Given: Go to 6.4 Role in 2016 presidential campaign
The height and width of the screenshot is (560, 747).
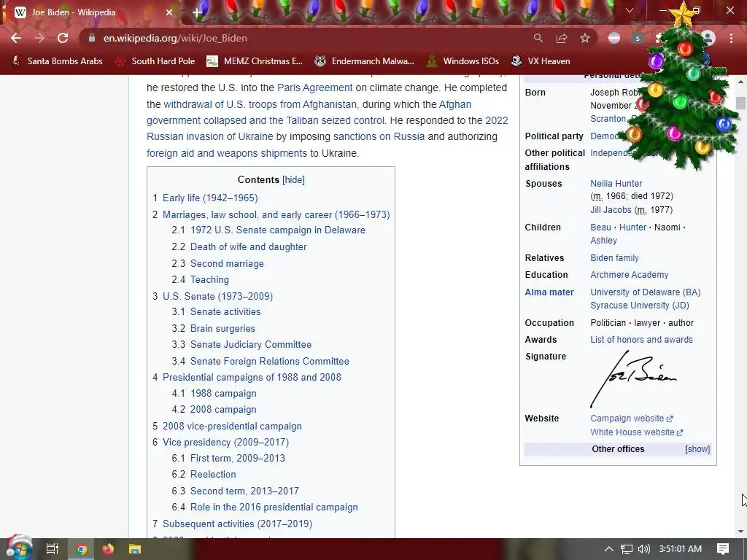Looking at the screenshot, I should [x=274, y=507].
